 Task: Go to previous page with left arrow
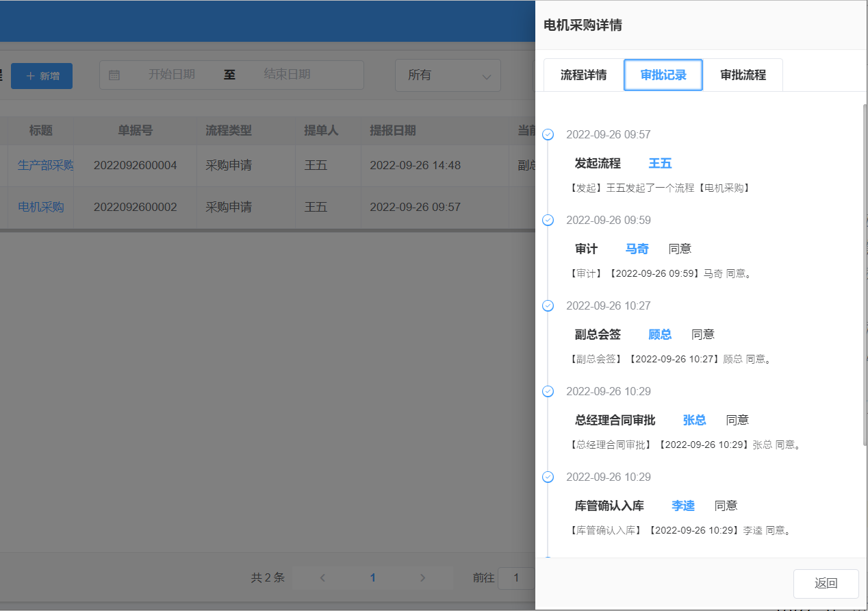(322, 578)
